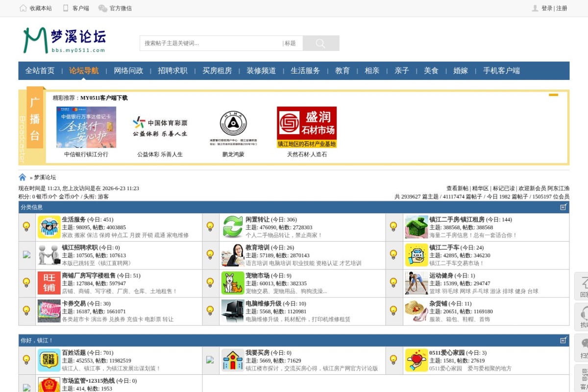Click the 镇江二手房/镇江租房 house icon
The width and height of the screenshot is (588, 392).
[416, 227]
